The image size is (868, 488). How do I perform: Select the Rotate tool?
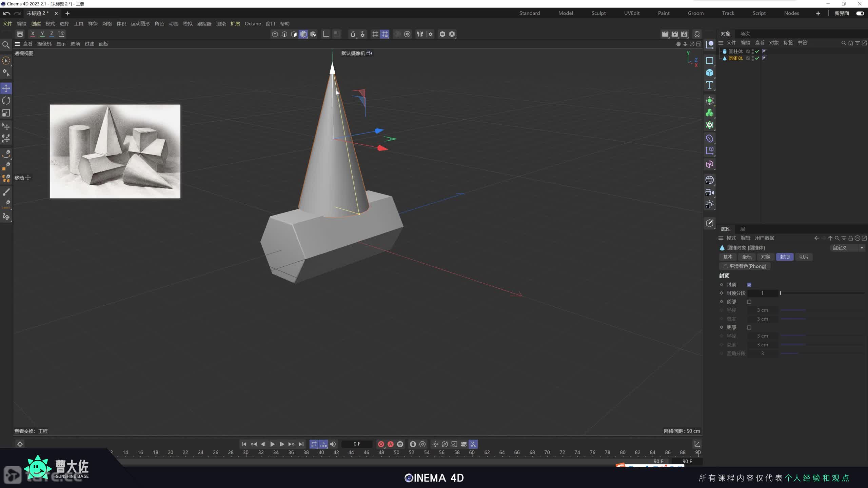click(6, 101)
